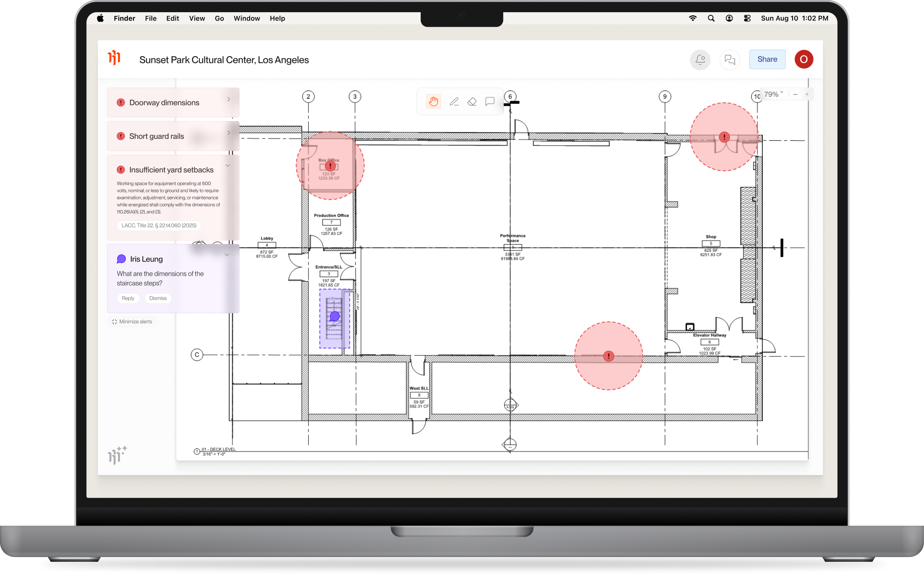Collapse the Insufficient yard setbacks alert
This screenshot has width=924, height=576.
[x=228, y=166]
